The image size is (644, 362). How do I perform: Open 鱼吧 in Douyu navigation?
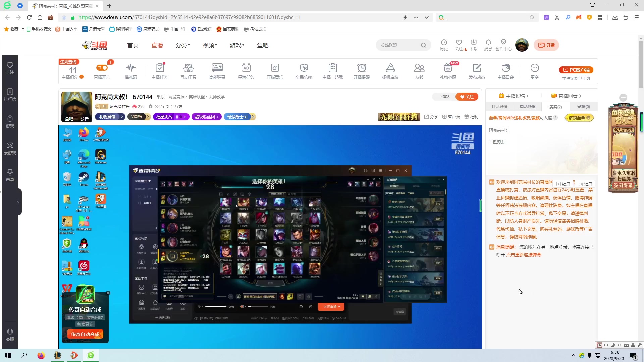tap(263, 45)
